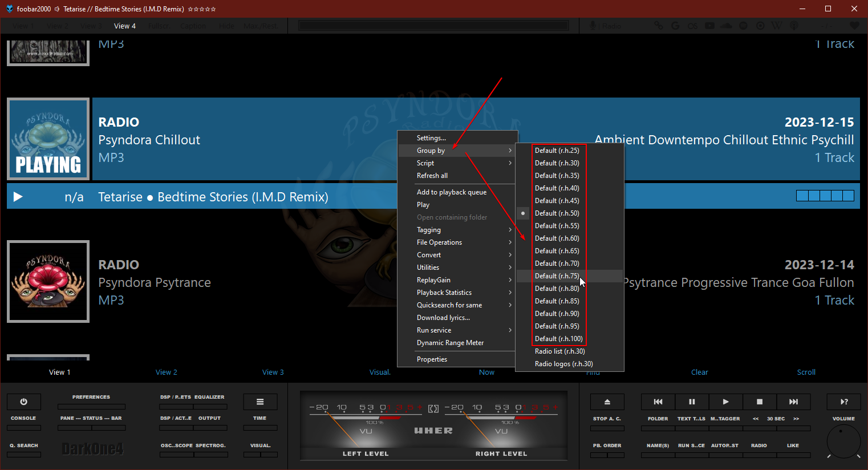
Task: Open Properties from the context menu
Action: pyautogui.click(x=432, y=359)
